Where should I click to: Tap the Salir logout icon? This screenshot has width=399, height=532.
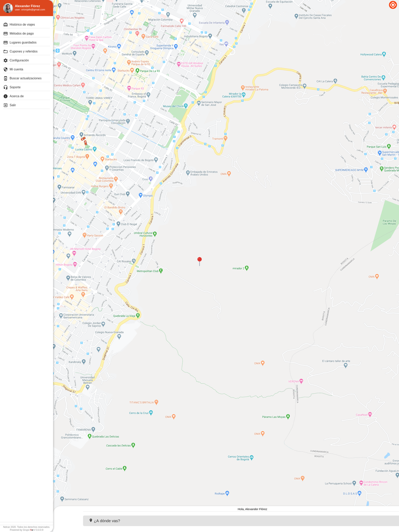tap(6, 105)
